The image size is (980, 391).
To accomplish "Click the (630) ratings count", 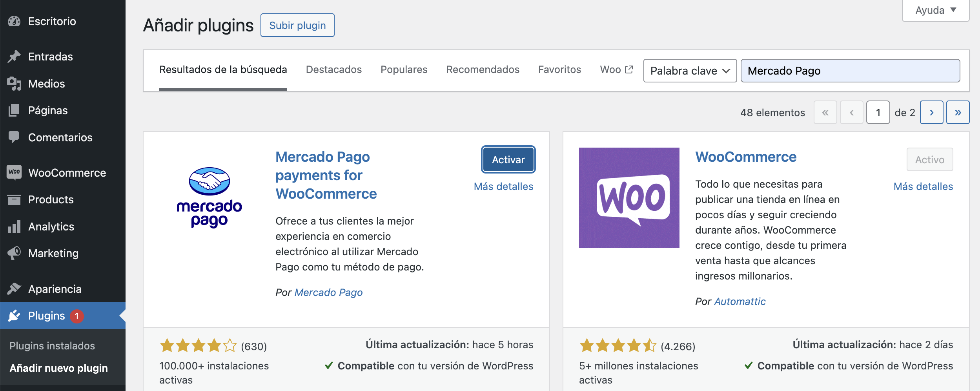I will point(254,347).
